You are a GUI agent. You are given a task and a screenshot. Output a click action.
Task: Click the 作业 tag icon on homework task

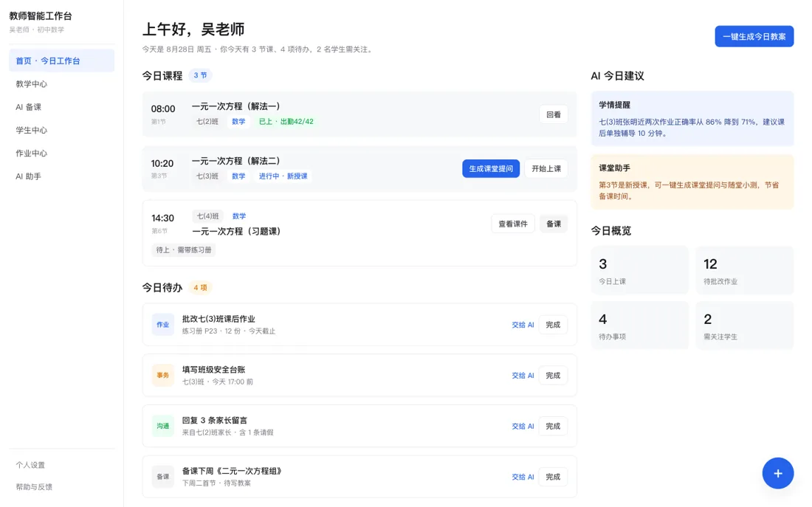coord(162,325)
